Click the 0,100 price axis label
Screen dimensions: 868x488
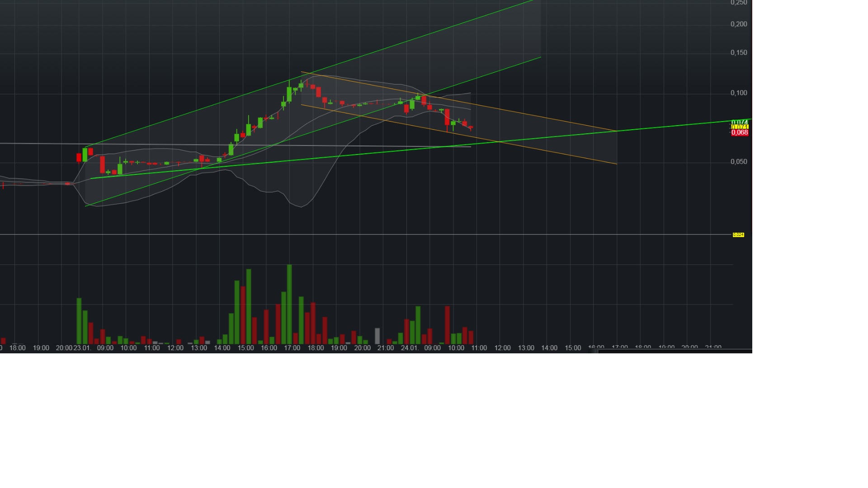click(739, 93)
